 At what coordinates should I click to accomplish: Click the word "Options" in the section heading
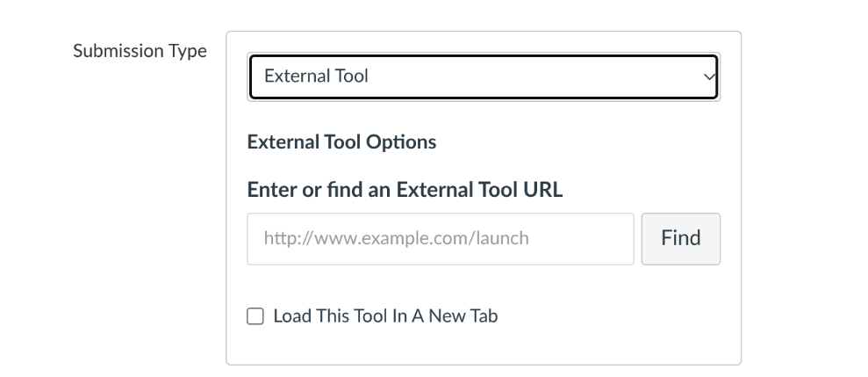click(x=403, y=141)
